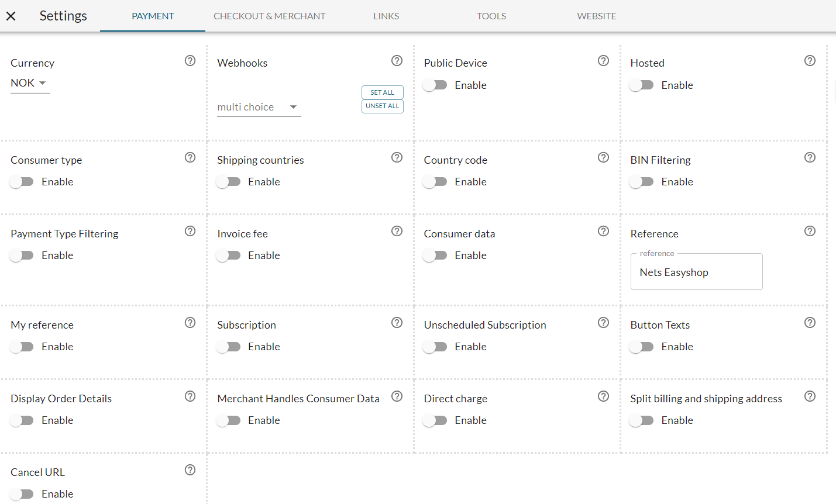Image resolution: width=836 pixels, height=504 pixels.
Task: Open the NOK currency dropdown
Action: point(30,83)
